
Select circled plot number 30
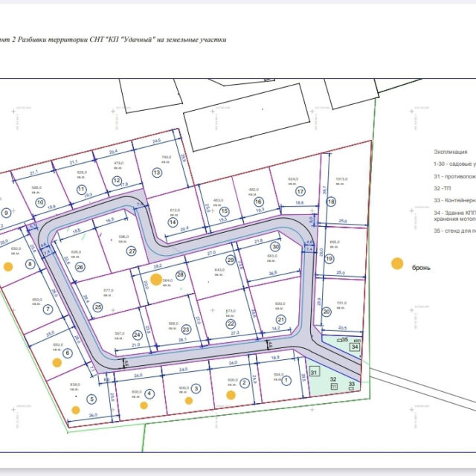275,246
